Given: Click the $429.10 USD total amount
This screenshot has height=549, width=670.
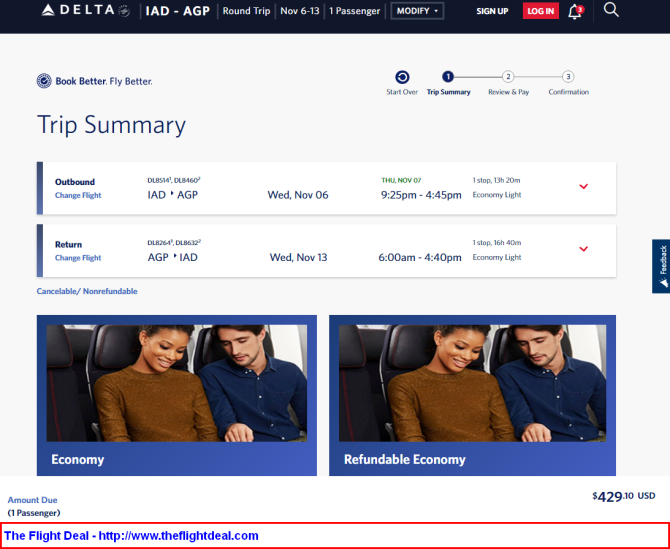Looking at the screenshot, I should [623, 496].
